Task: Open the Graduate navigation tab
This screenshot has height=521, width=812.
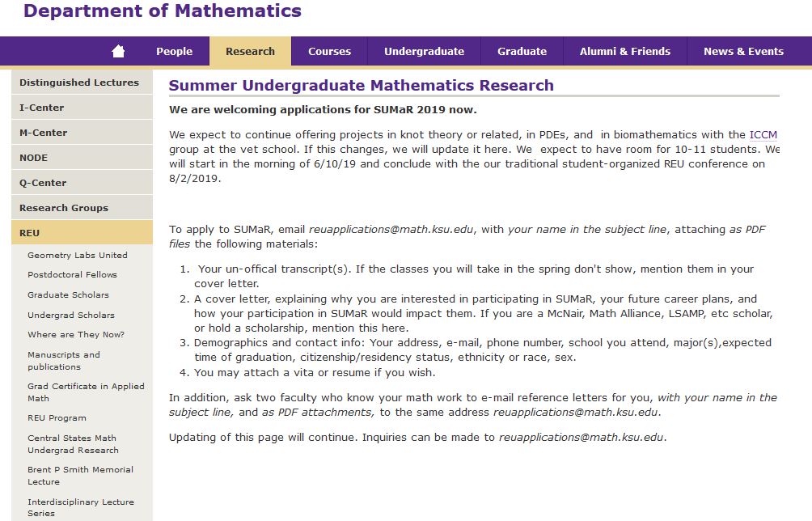Action: pyautogui.click(x=522, y=51)
